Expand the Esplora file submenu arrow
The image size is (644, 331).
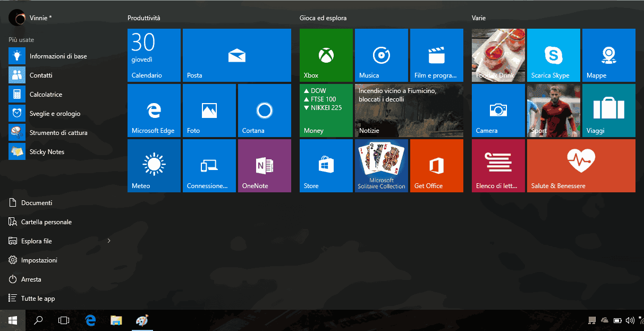tap(108, 241)
